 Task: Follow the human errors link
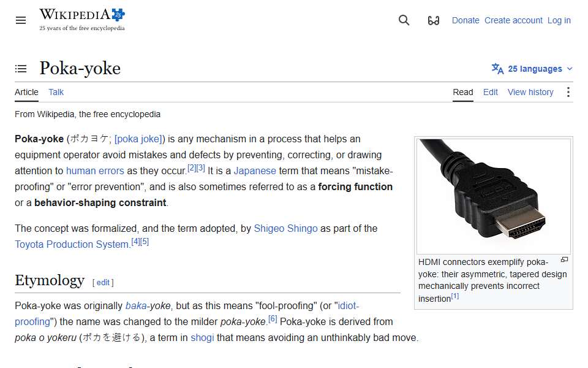95,171
